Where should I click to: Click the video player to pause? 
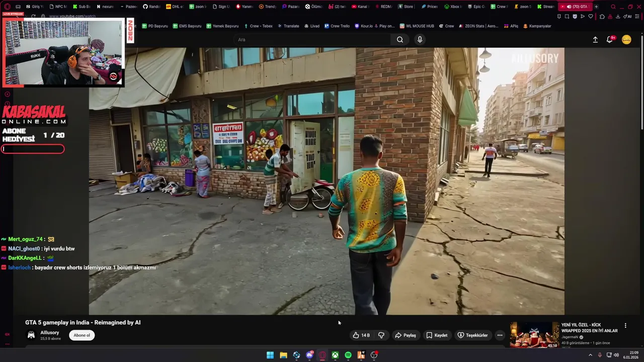(x=327, y=181)
